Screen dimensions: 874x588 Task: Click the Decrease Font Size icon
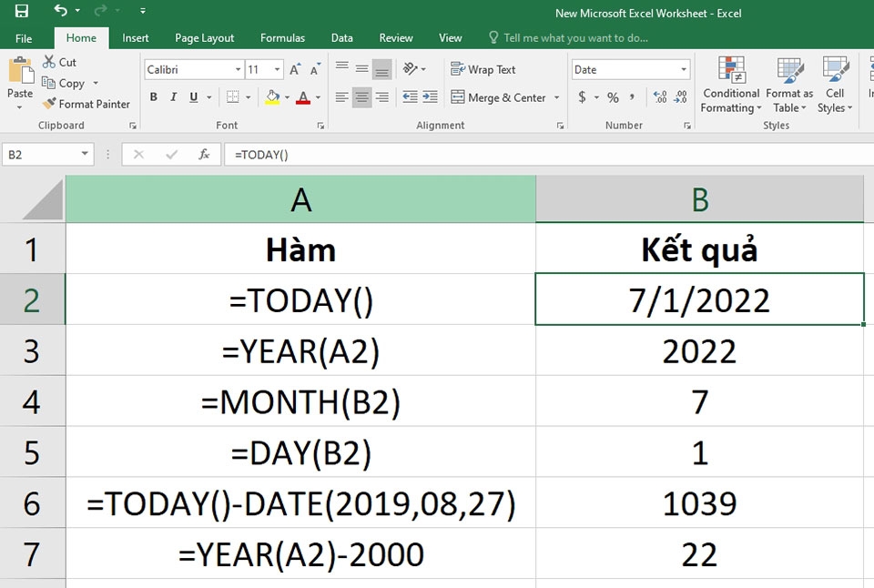pos(316,69)
